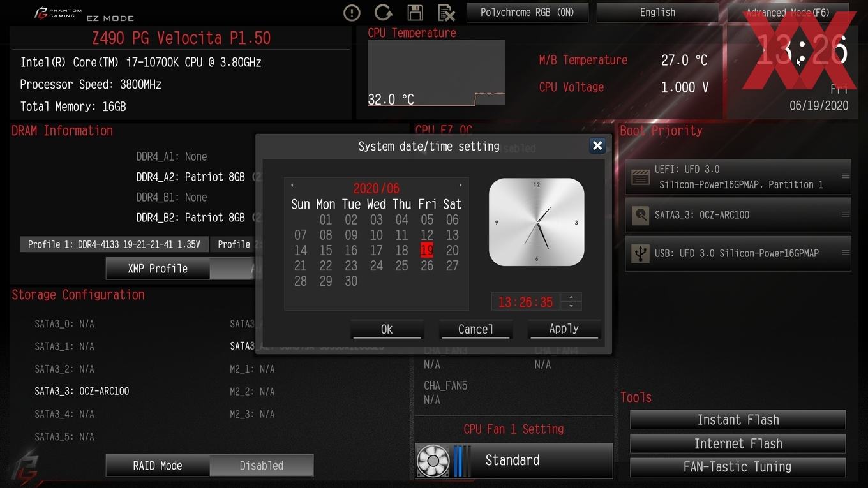
Task: Select the UEFI: UFD 3.0 boot entry
Action: tap(738, 177)
